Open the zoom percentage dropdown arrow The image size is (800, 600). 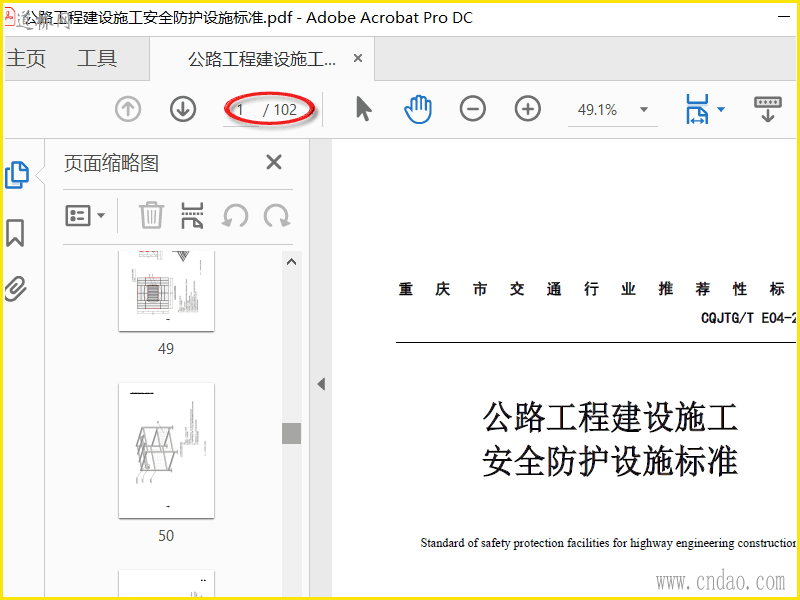click(x=644, y=110)
